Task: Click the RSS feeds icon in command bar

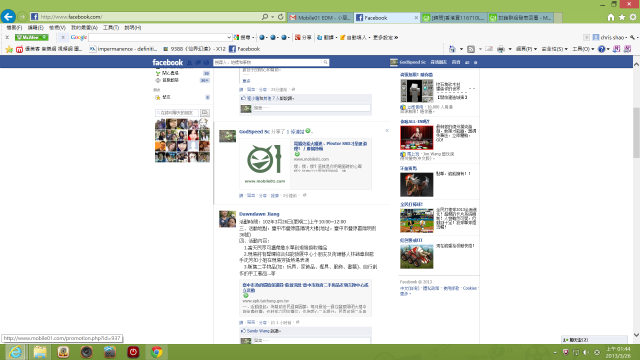Action: (471, 49)
